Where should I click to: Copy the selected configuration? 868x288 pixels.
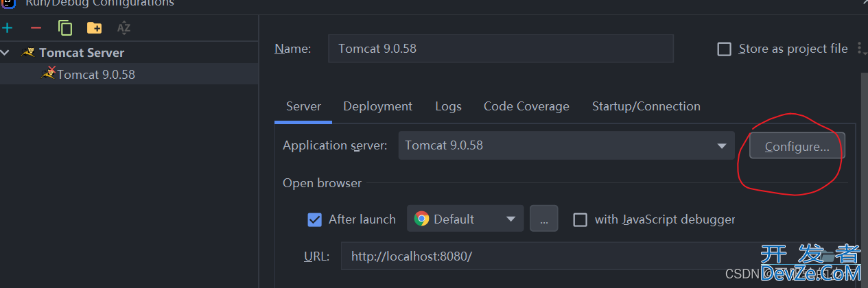tap(65, 28)
